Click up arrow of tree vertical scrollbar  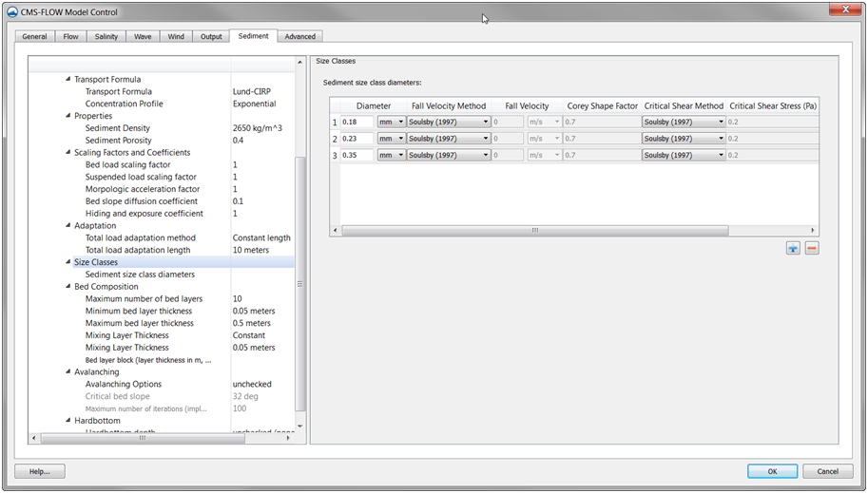coord(300,62)
